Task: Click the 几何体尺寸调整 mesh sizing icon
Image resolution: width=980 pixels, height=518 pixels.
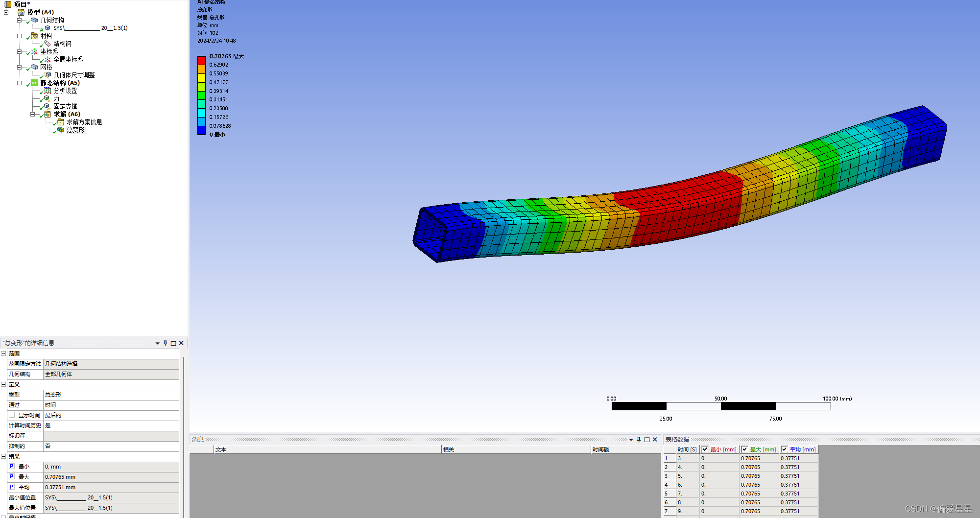Action: tap(48, 75)
